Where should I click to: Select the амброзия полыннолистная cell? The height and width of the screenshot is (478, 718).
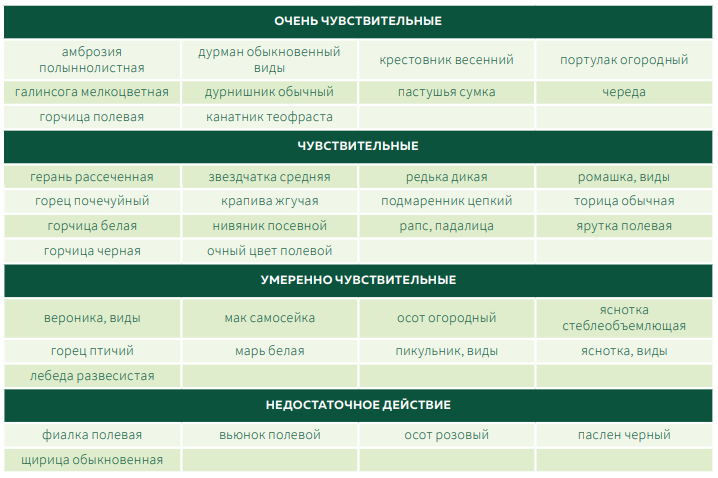pos(92,60)
